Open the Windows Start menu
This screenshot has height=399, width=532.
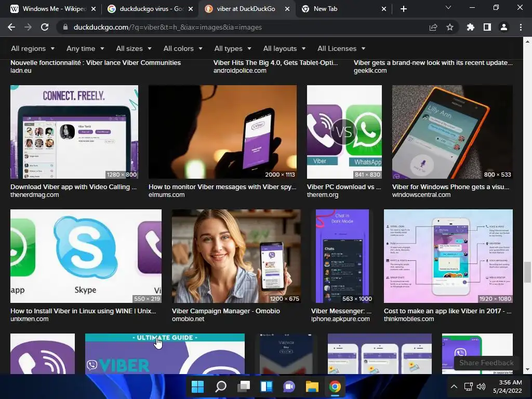point(197,387)
